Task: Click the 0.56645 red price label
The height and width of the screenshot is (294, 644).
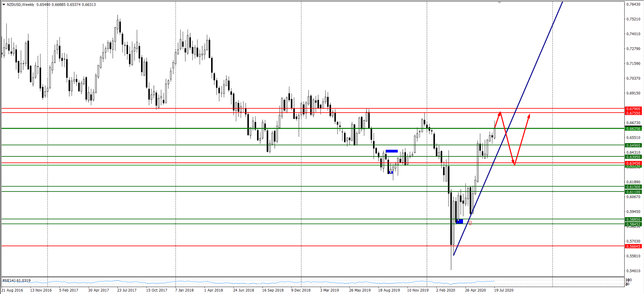Action: (633, 246)
